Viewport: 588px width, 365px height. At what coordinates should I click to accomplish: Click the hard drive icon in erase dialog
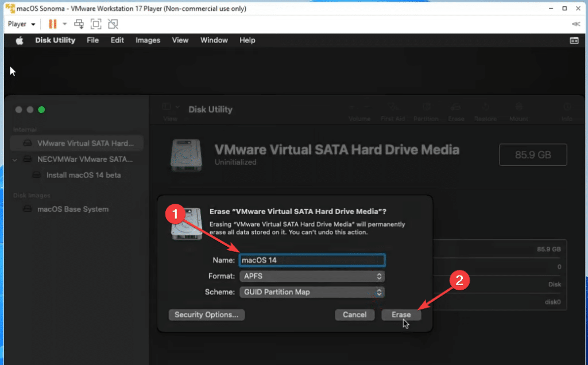click(x=187, y=224)
